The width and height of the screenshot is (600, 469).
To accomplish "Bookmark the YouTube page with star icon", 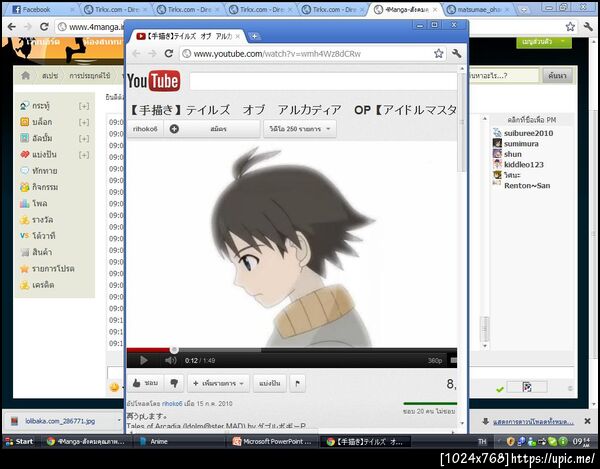I will click(439, 54).
